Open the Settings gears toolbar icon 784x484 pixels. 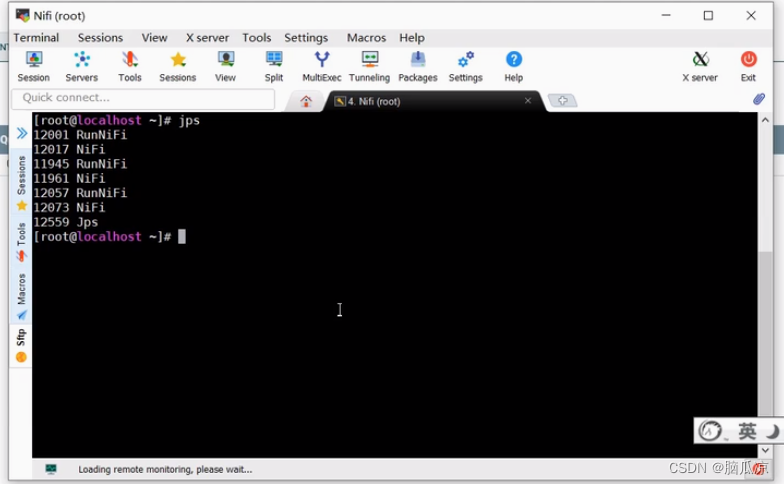click(466, 66)
